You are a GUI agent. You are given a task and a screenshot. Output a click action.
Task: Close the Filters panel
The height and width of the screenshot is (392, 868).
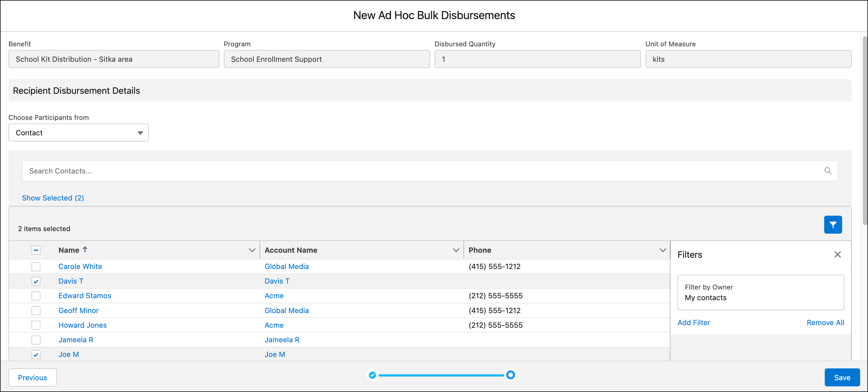(x=837, y=255)
